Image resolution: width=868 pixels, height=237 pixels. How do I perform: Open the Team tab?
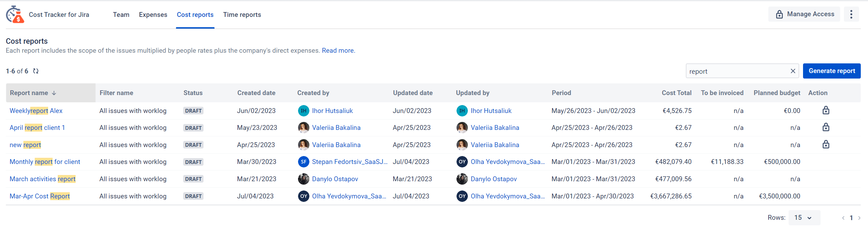pos(121,14)
